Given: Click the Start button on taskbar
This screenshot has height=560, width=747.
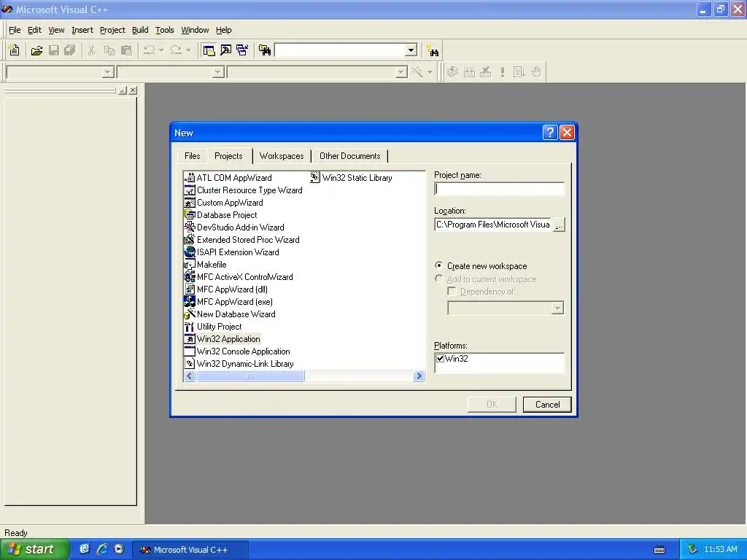Looking at the screenshot, I should [34, 550].
